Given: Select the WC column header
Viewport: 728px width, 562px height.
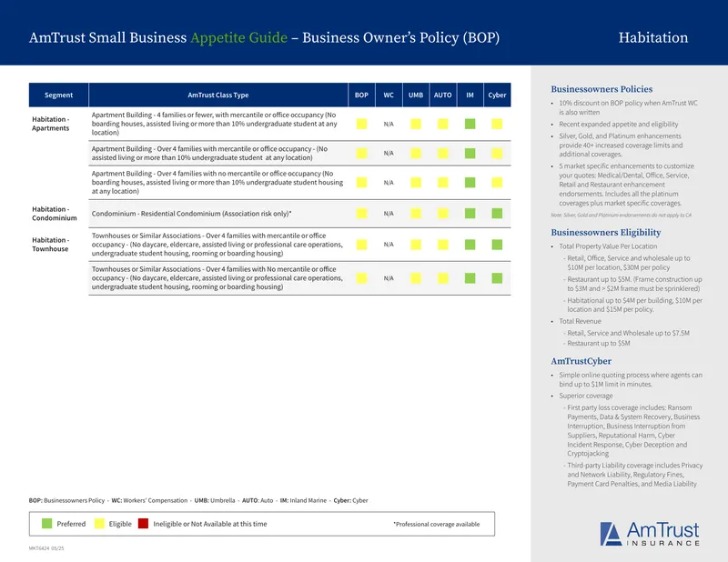Looking at the screenshot, I should [389, 95].
